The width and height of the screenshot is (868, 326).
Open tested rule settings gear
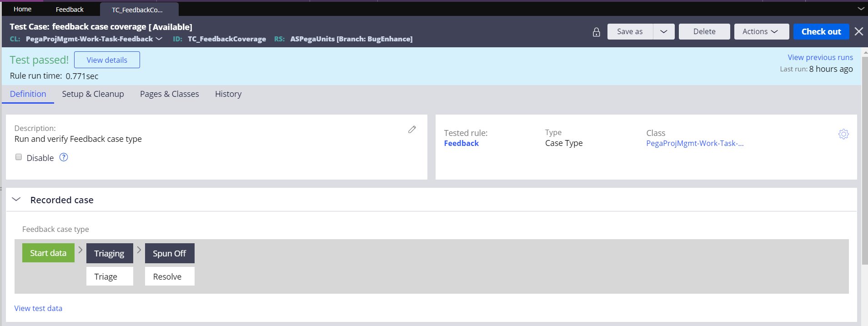coord(843,134)
